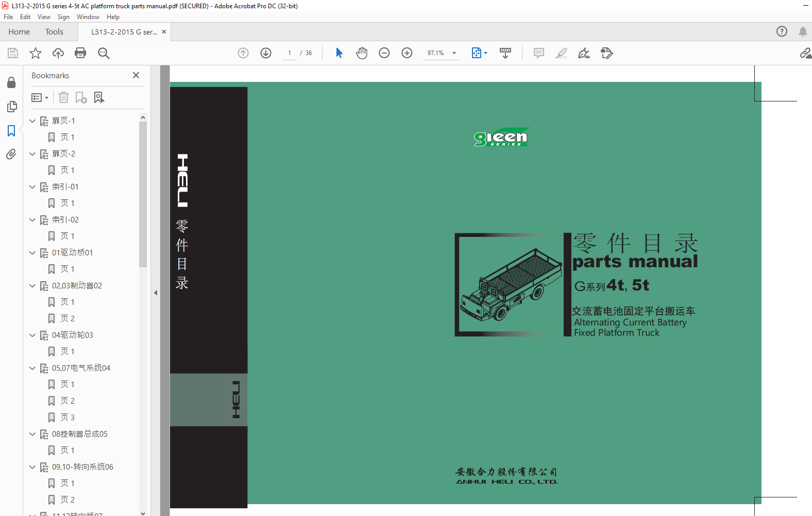This screenshot has height=516, width=812.
Task: Go to previous page arrow
Action: point(243,53)
